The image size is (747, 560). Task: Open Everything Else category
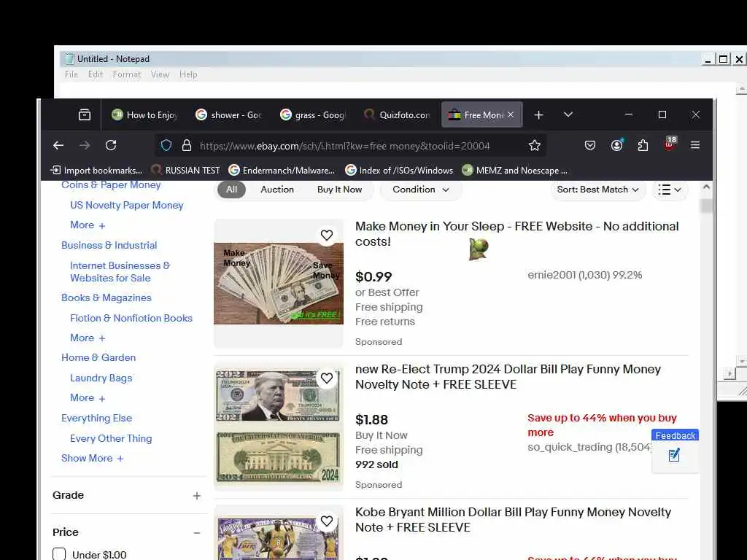97,418
